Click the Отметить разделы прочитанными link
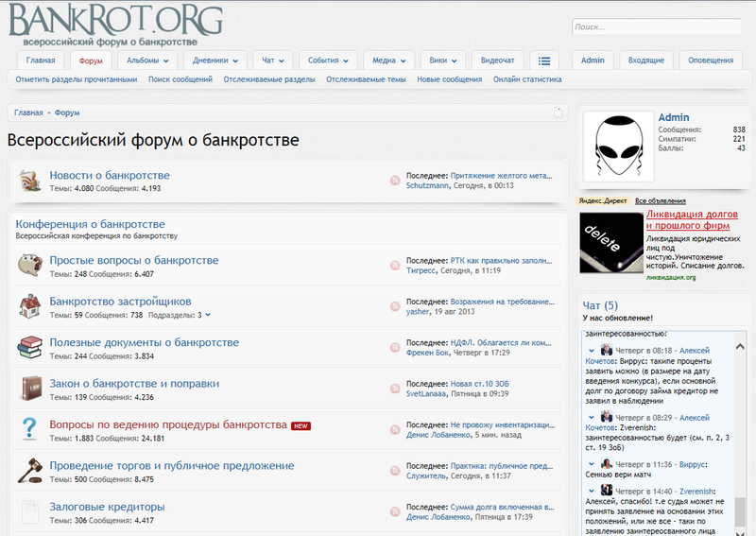This screenshot has width=756, height=536. [x=76, y=79]
